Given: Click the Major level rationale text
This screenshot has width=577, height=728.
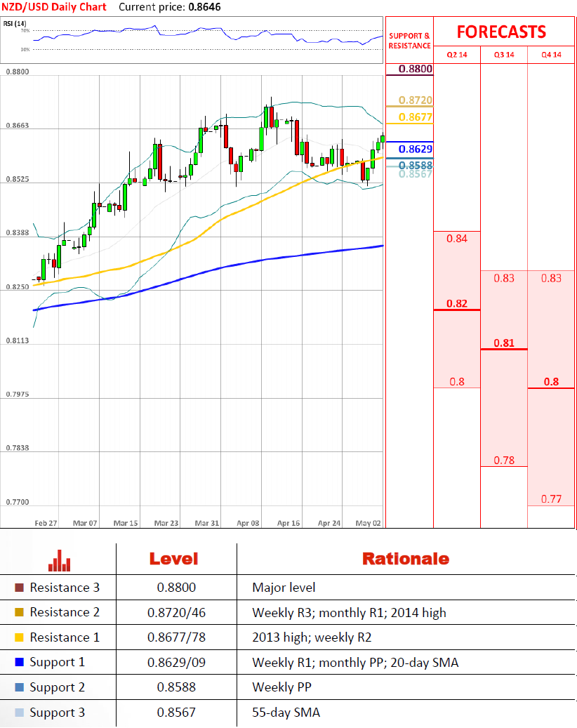Looking at the screenshot, I should (x=284, y=588).
